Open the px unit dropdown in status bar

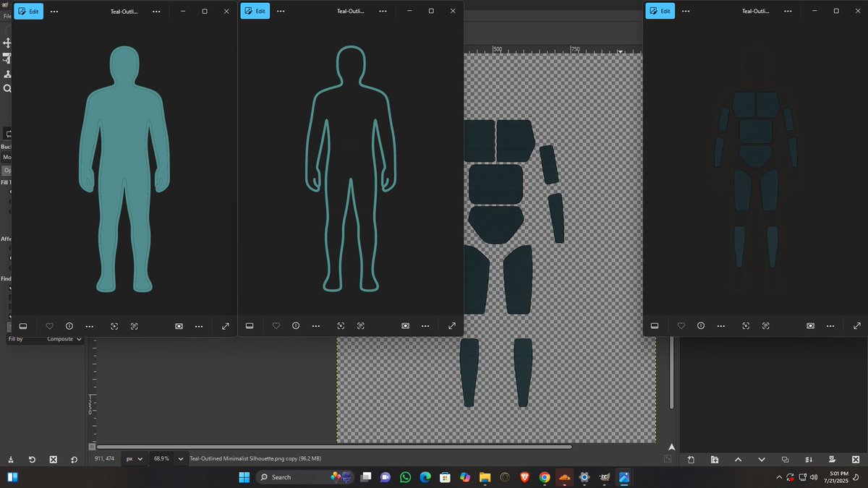tap(133, 459)
